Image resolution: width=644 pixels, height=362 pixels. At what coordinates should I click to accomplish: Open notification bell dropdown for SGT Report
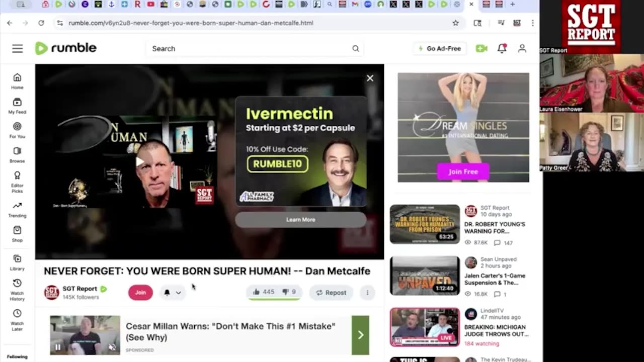[x=172, y=293]
